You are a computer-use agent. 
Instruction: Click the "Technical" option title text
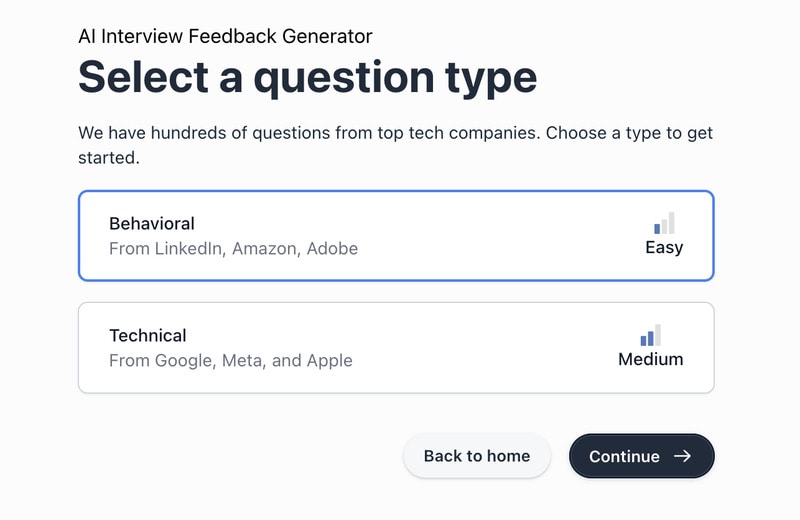click(x=148, y=336)
